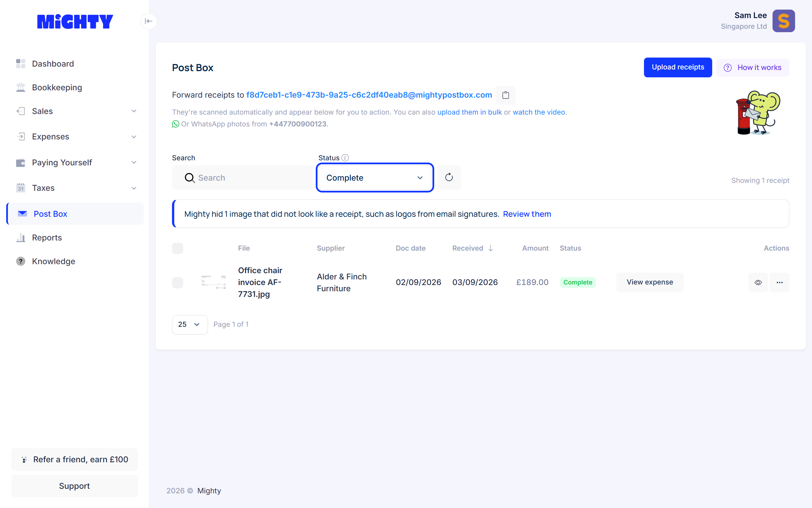Click the Dashboard grid icon
The image size is (812, 508).
click(21, 63)
